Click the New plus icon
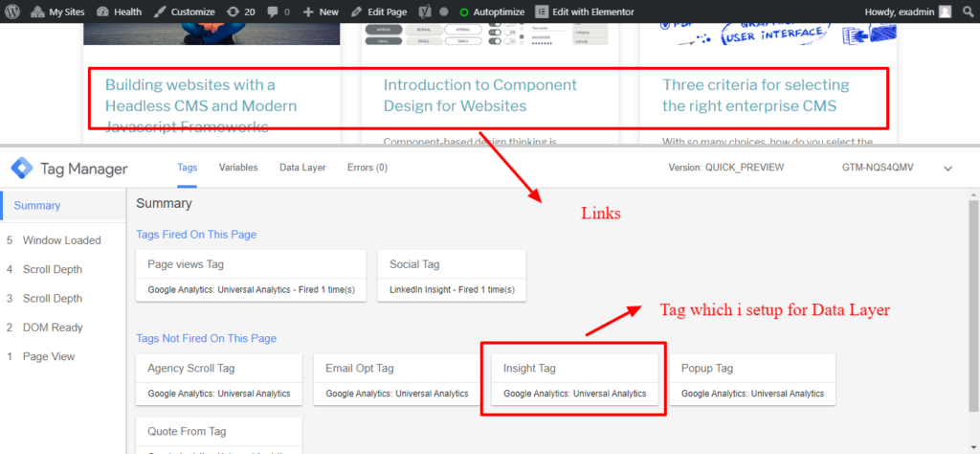The width and height of the screenshot is (980, 454). point(307,11)
